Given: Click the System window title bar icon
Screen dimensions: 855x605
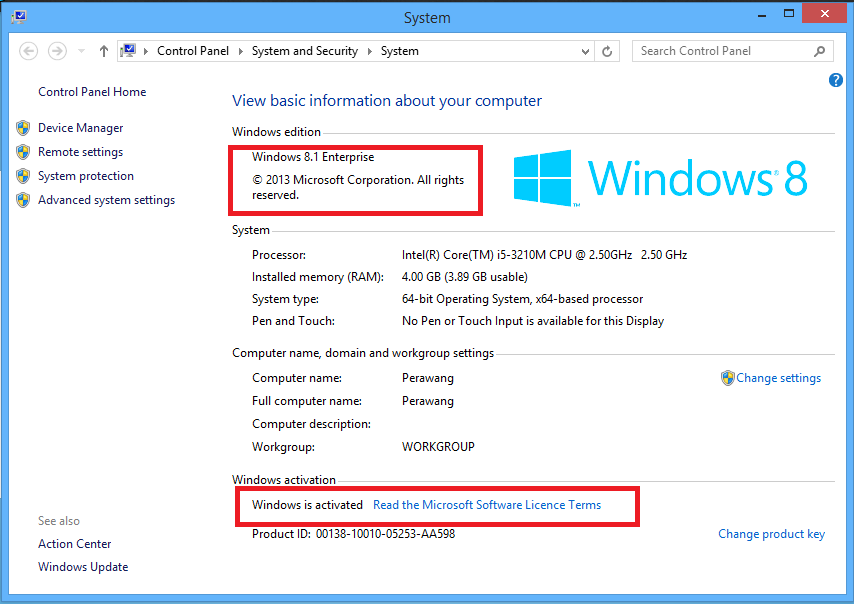Looking at the screenshot, I should tap(19, 16).
